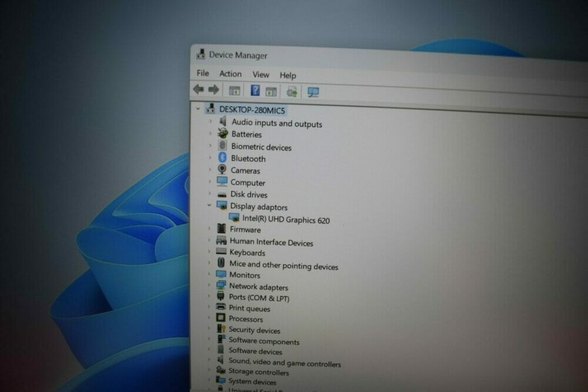This screenshot has height=392, width=588.
Task: Click the Forward arrow toolbar icon
Action: click(214, 89)
